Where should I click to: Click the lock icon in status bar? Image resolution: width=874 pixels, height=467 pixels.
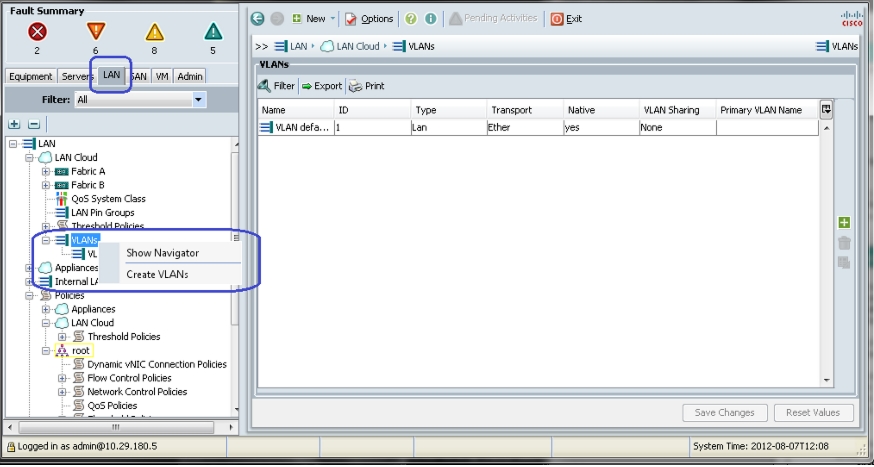coord(11,446)
